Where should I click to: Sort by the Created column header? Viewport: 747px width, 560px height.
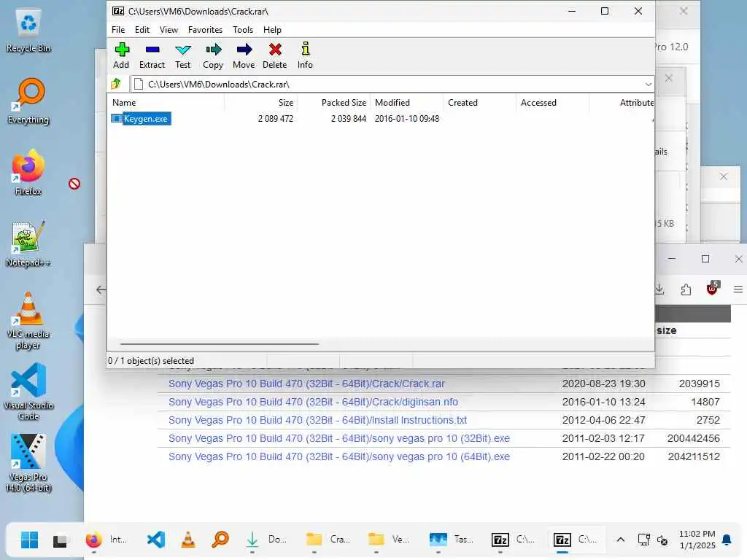(480, 102)
